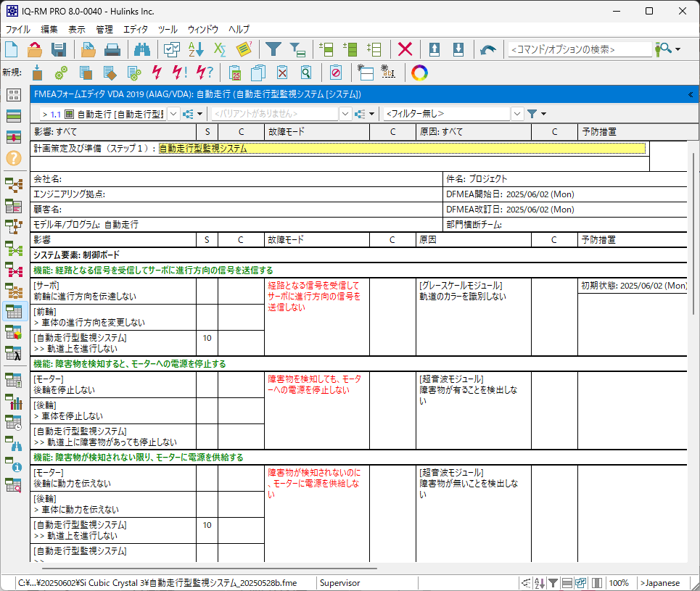Toggle the checkbox icon in status bar
Screen dimensions: 700x591
tap(582, 583)
